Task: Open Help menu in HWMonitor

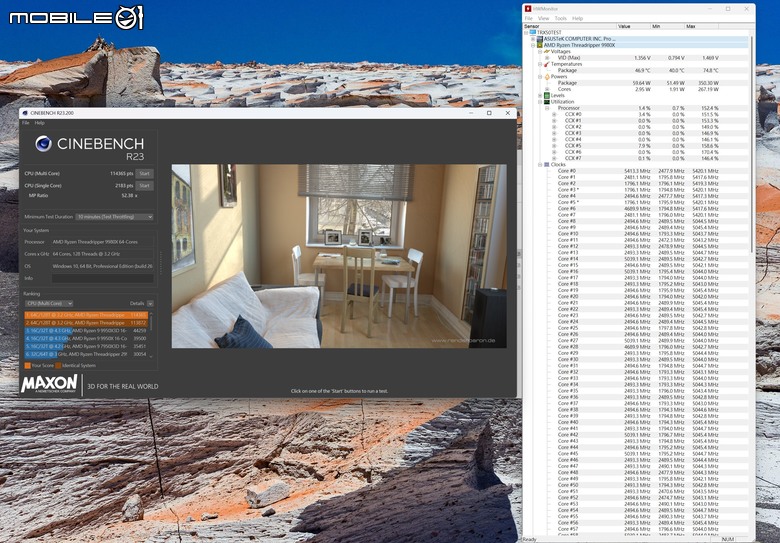Action: [577, 18]
